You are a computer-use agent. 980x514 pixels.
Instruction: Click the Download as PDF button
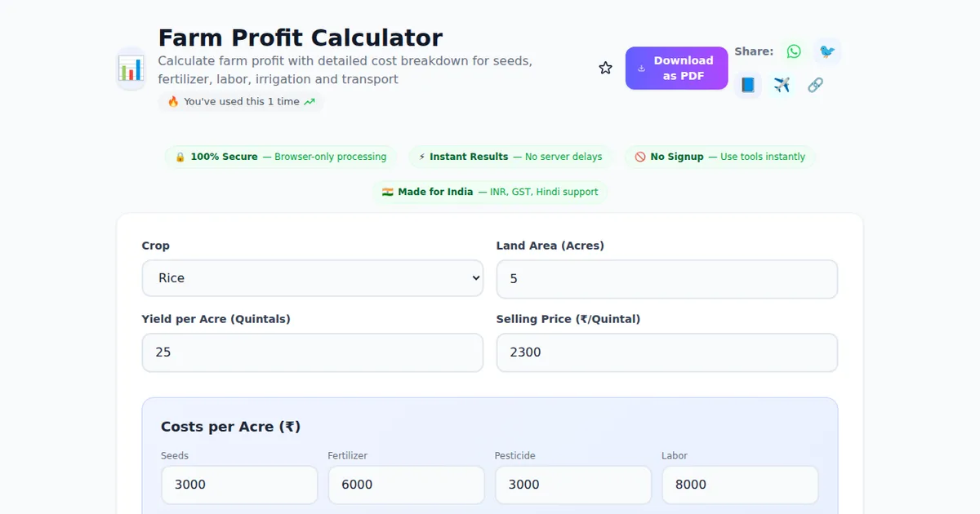coord(676,69)
